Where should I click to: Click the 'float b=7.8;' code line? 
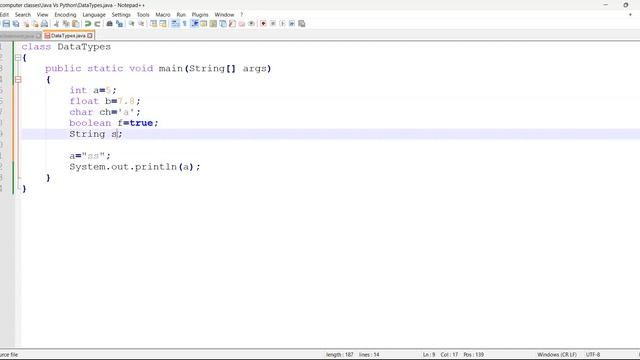point(105,101)
